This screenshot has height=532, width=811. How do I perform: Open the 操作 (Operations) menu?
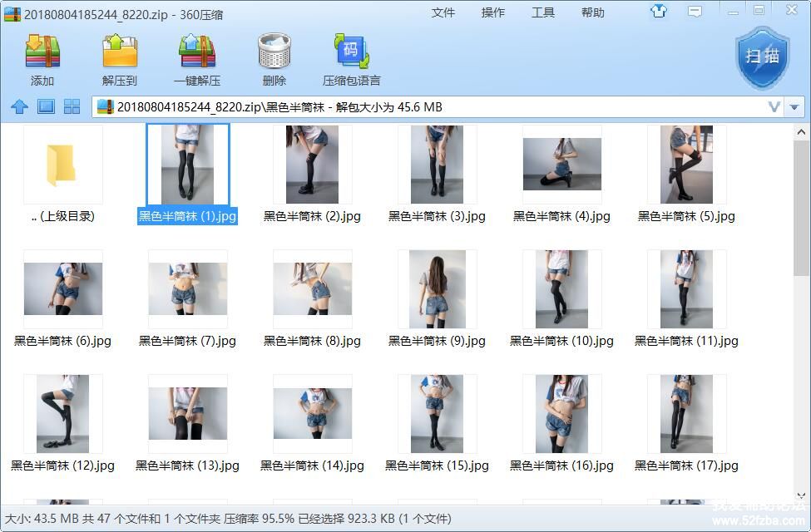493,12
